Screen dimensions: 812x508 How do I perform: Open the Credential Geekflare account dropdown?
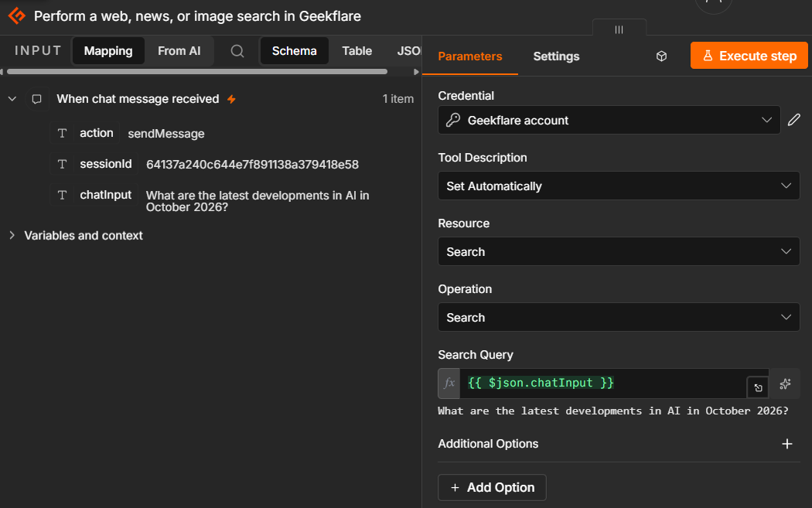coord(609,120)
